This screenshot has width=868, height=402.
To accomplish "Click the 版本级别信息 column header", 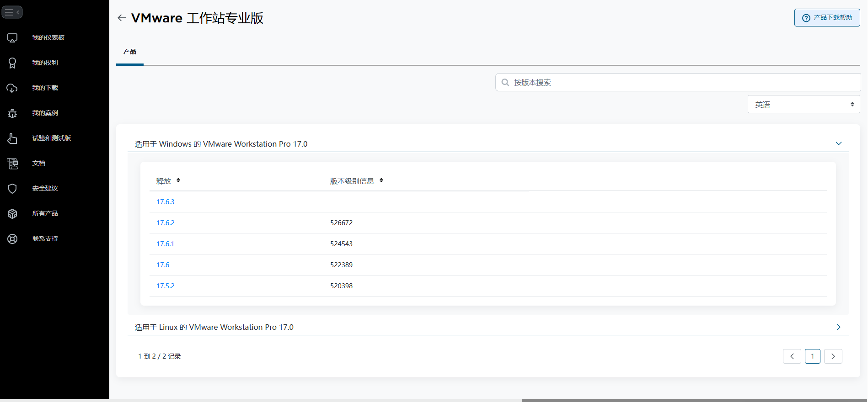I will (352, 181).
